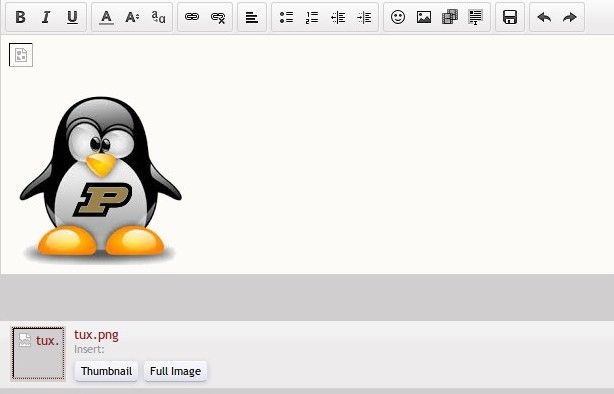Toggle Italic formatting
This screenshot has height=394, width=614.
(46, 17)
